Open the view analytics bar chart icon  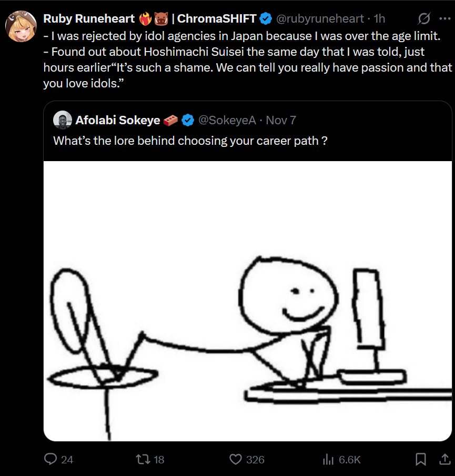(x=328, y=459)
